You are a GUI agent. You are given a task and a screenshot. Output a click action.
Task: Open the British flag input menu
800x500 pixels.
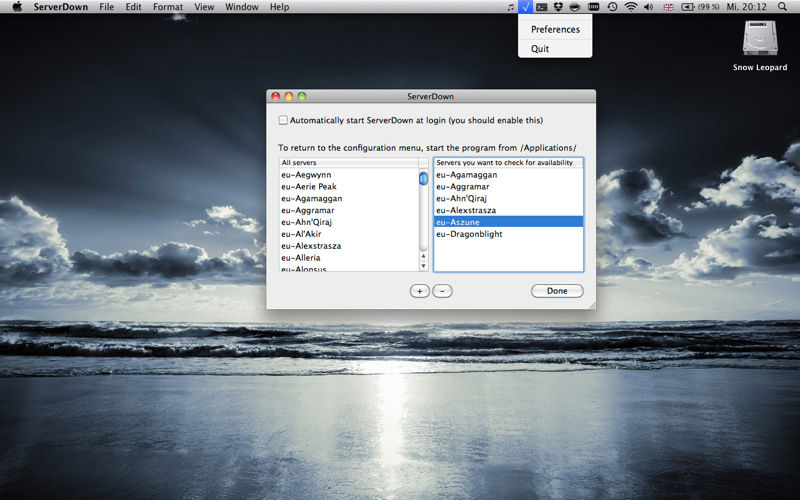click(668, 7)
